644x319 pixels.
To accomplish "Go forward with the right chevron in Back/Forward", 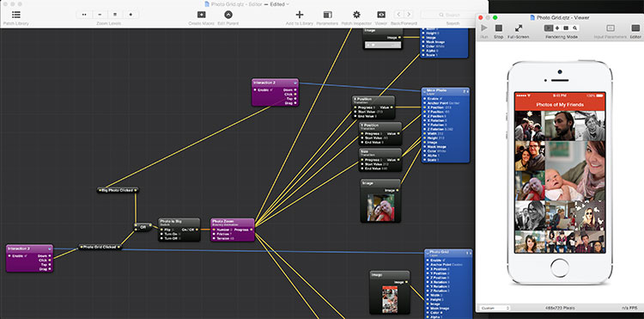I will [x=408, y=15].
